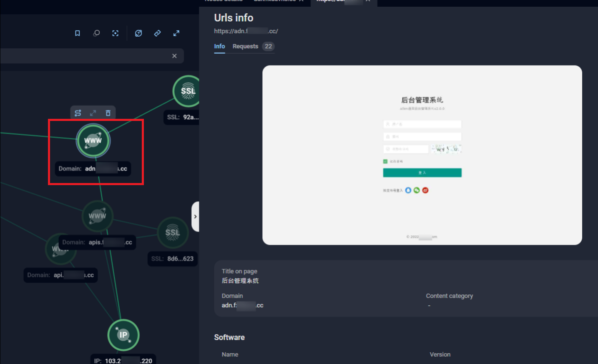Switch to the Requests tab showing 22 items

245,46
